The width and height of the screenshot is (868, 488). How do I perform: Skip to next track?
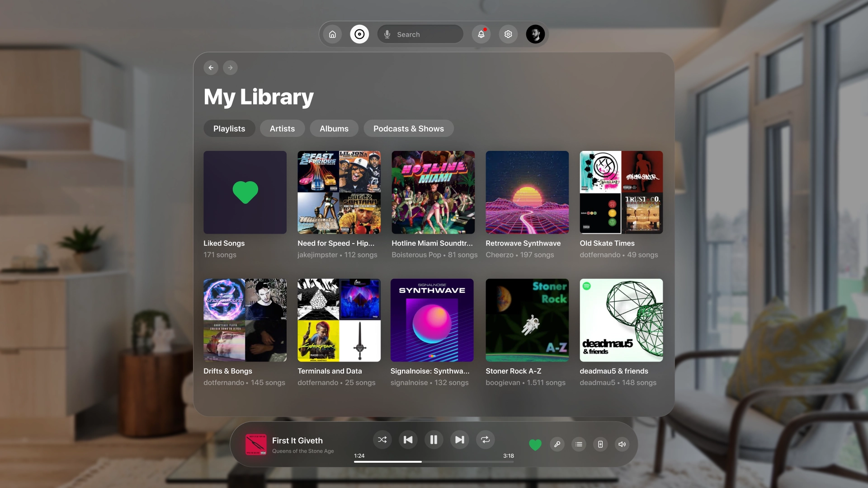point(459,440)
